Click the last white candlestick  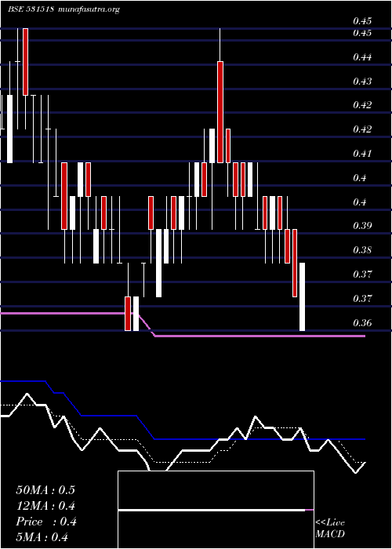302,296
